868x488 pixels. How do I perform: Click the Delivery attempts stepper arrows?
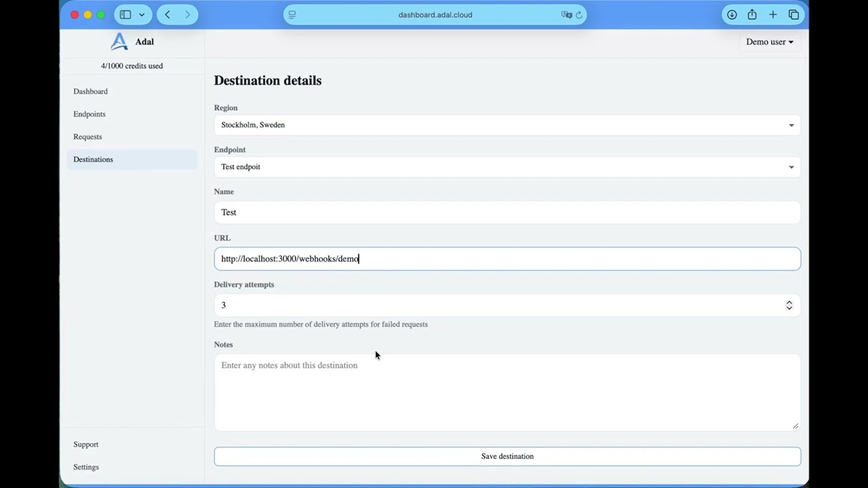(x=789, y=305)
